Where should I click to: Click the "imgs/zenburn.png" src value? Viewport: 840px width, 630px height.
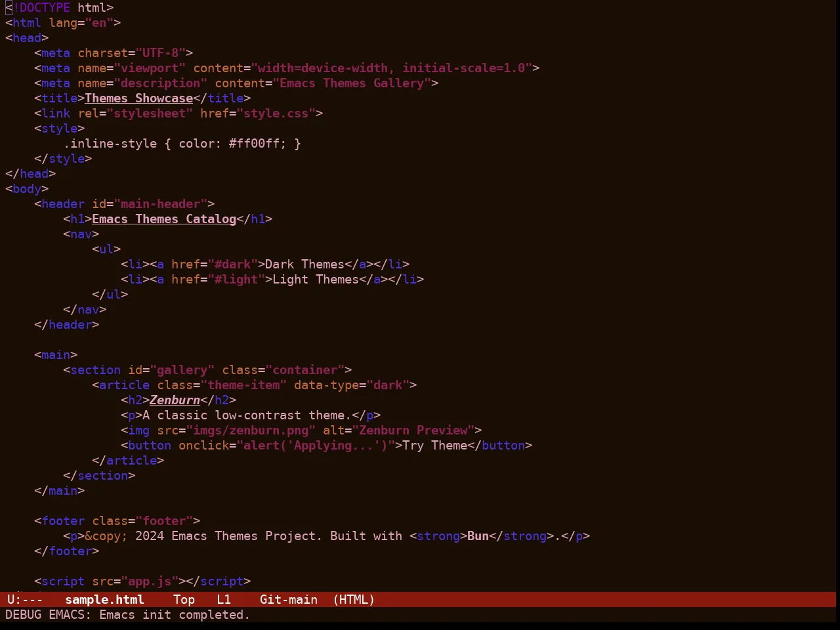point(251,430)
